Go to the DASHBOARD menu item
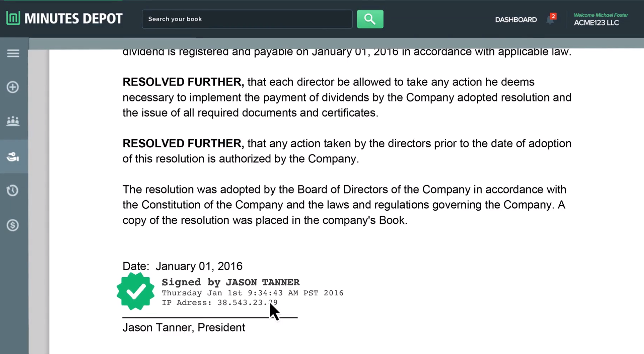The image size is (644, 354). click(516, 20)
